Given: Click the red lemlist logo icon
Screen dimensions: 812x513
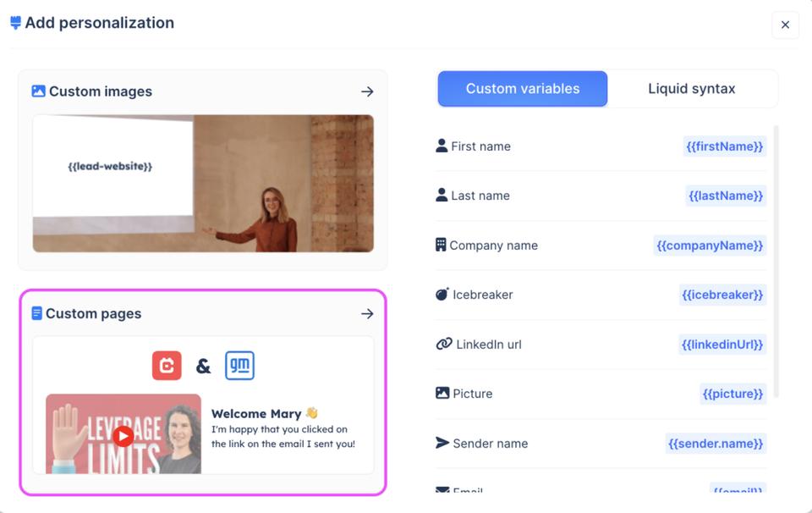Looking at the screenshot, I should pyautogui.click(x=167, y=366).
